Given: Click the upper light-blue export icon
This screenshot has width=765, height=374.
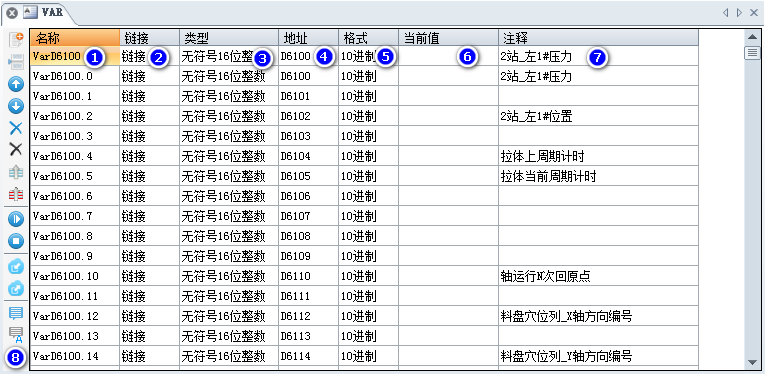Looking at the screenshot, I should pos(16,267).
